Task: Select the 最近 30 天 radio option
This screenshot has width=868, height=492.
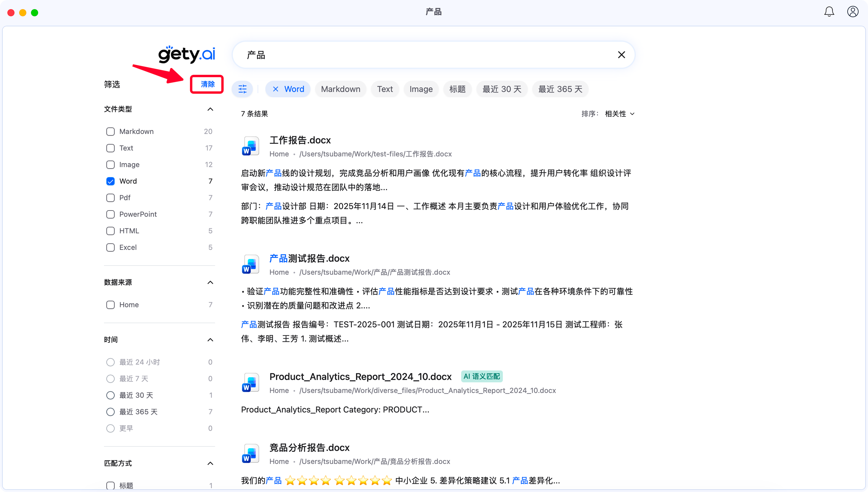Action: point(110,395)
